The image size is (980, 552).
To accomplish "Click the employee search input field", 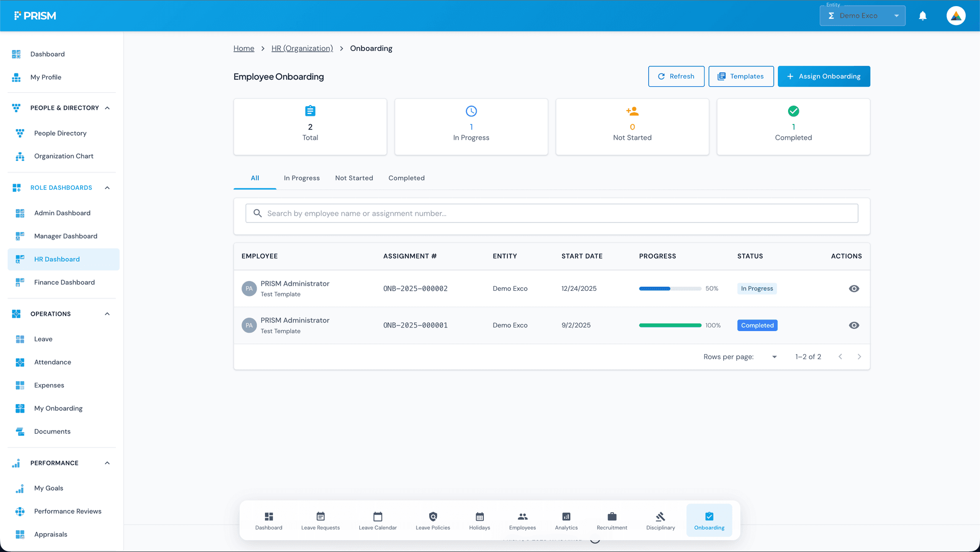I will 551,213.
